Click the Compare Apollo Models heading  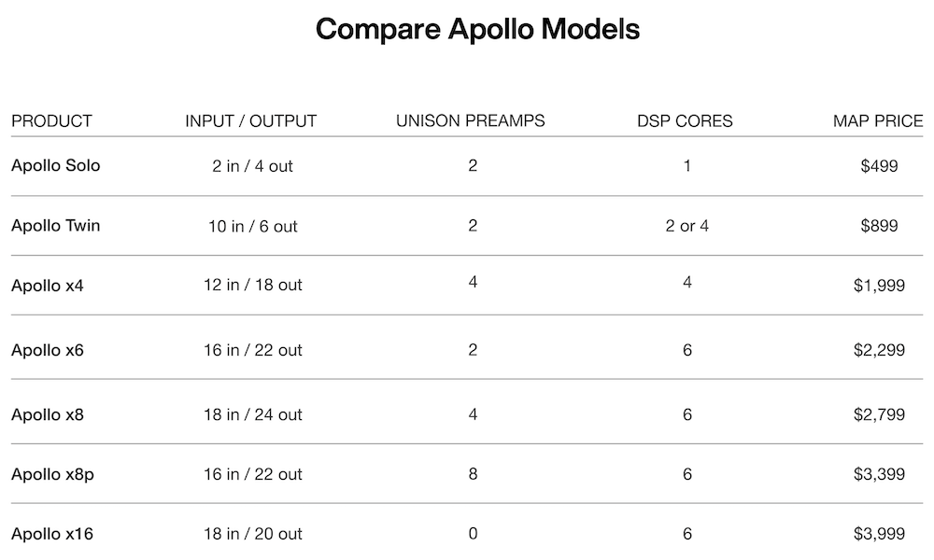(477, 29)
